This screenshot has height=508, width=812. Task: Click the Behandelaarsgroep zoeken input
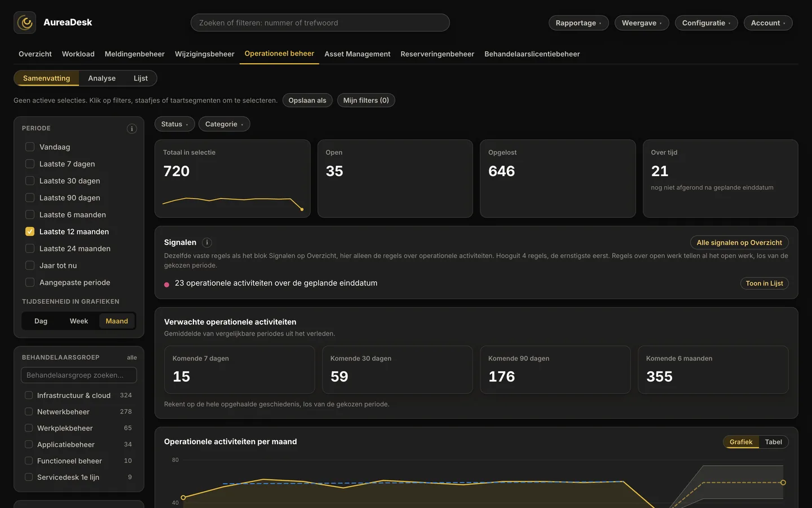click(x=79, y=375)
